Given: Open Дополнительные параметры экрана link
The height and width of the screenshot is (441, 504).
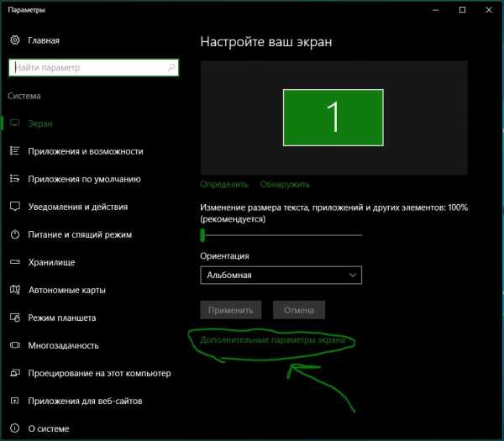Looking at the screenshot, I should click(x=272, y=340).
